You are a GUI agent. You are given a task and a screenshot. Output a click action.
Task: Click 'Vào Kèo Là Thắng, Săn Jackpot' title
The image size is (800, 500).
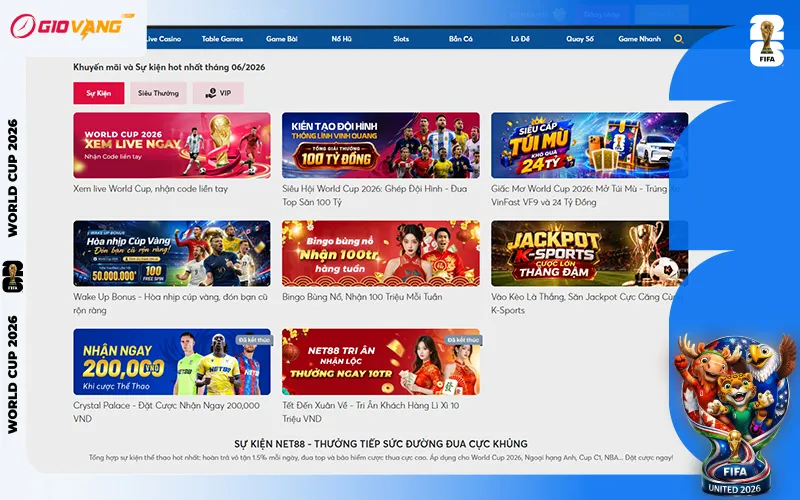click(x=586, y=304)
